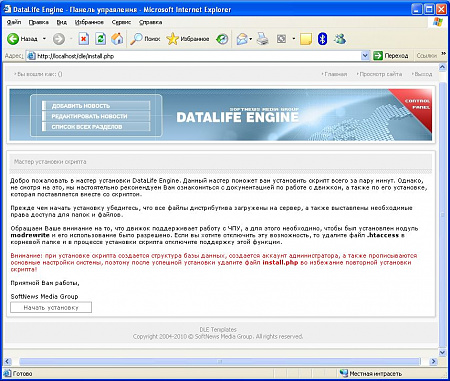Image resolution: width=450 pixels, height=381 pixels.
Task: Click the horizontal scrollbar left arrow
Action: (7, 361)
